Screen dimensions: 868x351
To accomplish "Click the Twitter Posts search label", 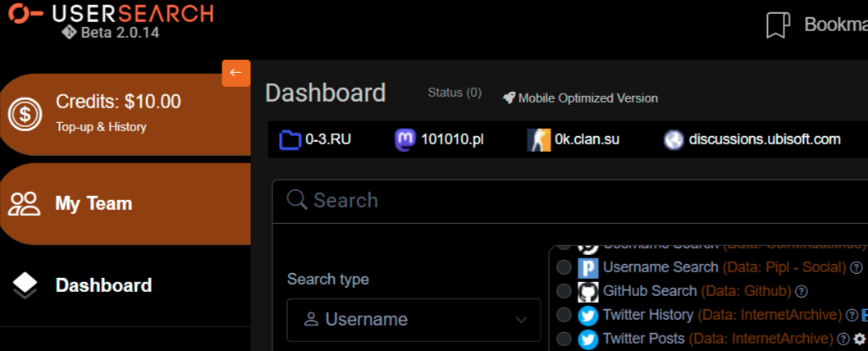I will [x=643, y=338].
